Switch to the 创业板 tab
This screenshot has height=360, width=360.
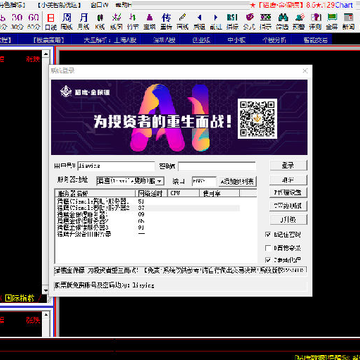[x=201, y=40]
